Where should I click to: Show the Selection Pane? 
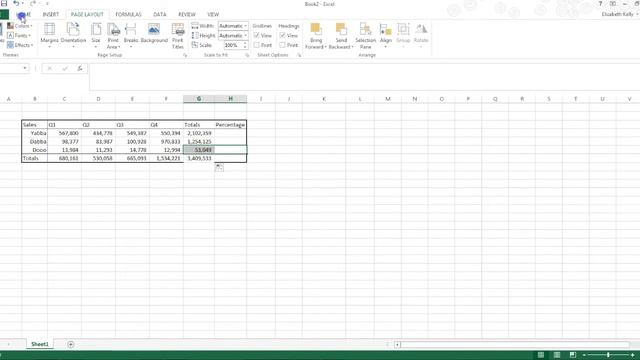(365, 36)
